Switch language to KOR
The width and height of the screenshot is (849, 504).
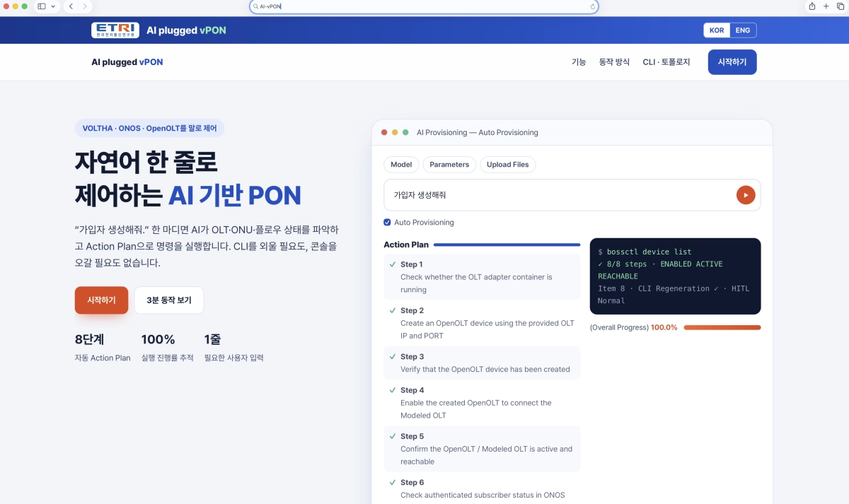point(717,30)
